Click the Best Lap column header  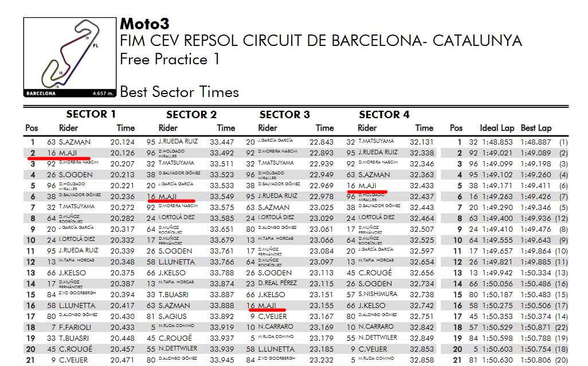click(x=536, y=128)
